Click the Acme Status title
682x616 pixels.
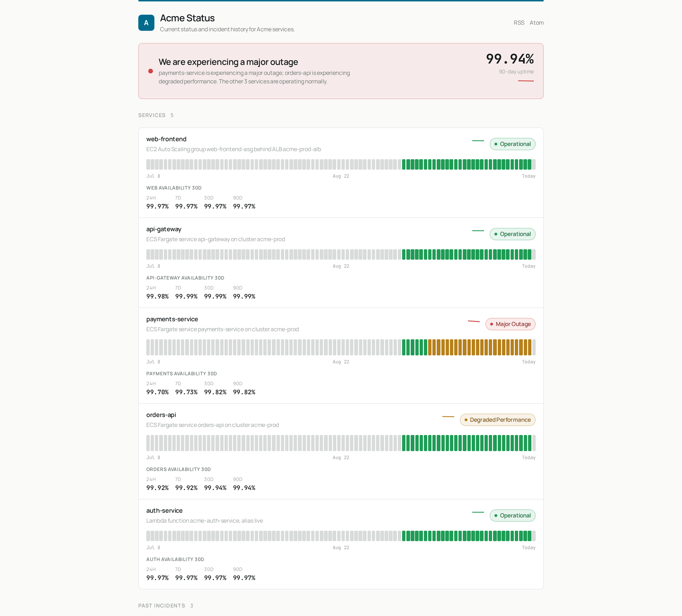tap(187, 18)
